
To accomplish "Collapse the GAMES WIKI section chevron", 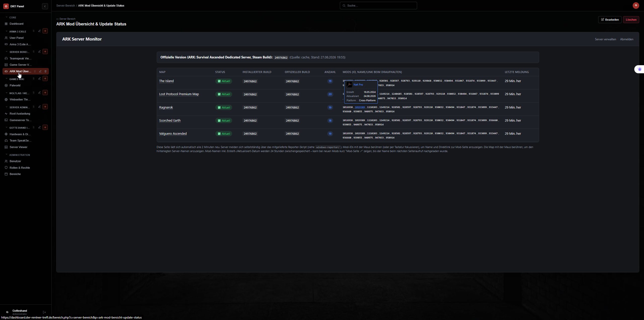I will coord(7,79).
